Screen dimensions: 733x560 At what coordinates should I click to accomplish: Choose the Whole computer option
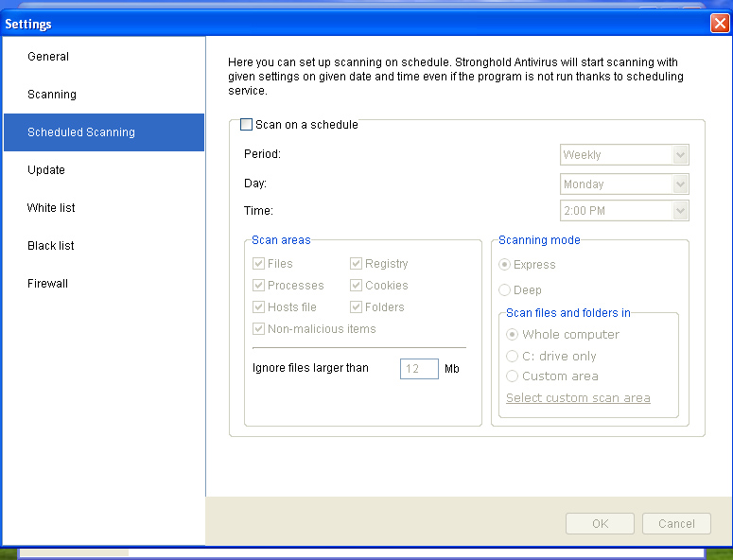(513, 335)
